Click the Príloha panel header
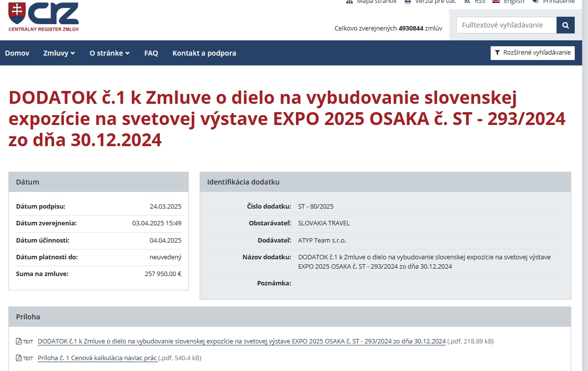Viewport: 588px width, 371px height. (x=290, y=316)
